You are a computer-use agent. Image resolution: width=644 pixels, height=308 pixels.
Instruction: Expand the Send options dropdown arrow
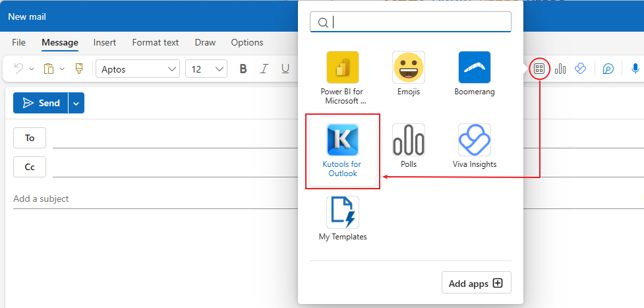coord(76,103)
